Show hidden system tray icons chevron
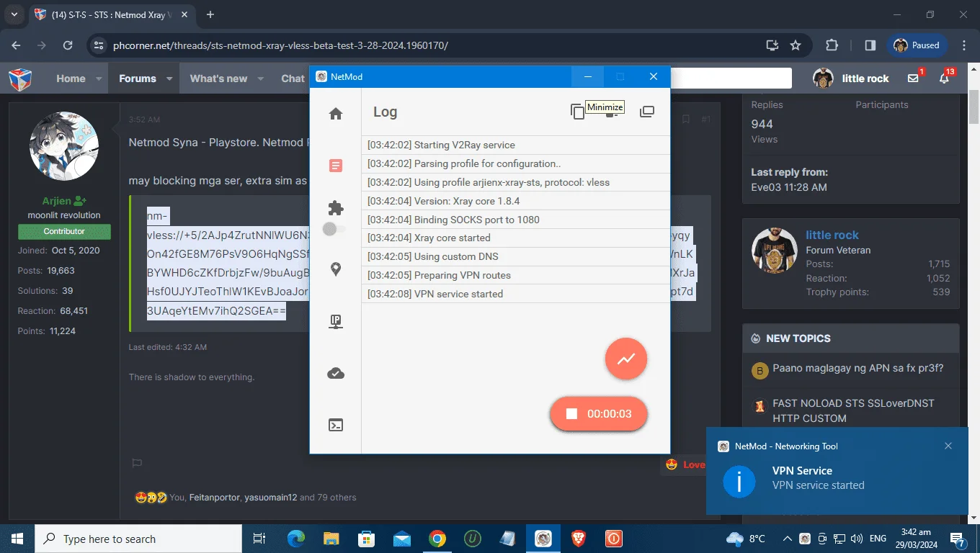Viewport: 980px width, 553px height. [x=788, y=539]
